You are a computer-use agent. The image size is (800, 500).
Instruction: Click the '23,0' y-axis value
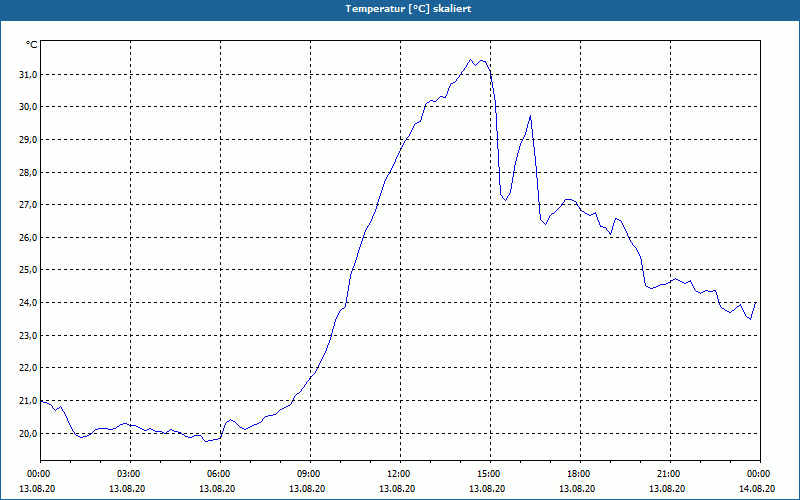(28, 336)
